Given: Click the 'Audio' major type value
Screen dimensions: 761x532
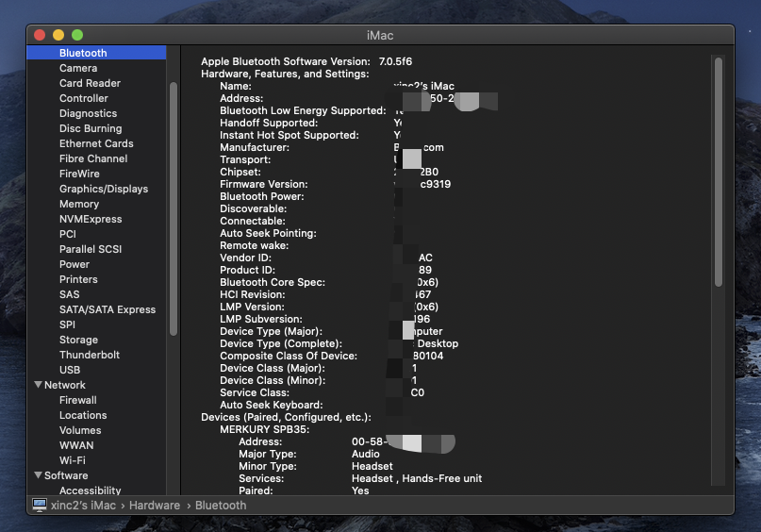Looking at the screenshot, I should point(366,454).
